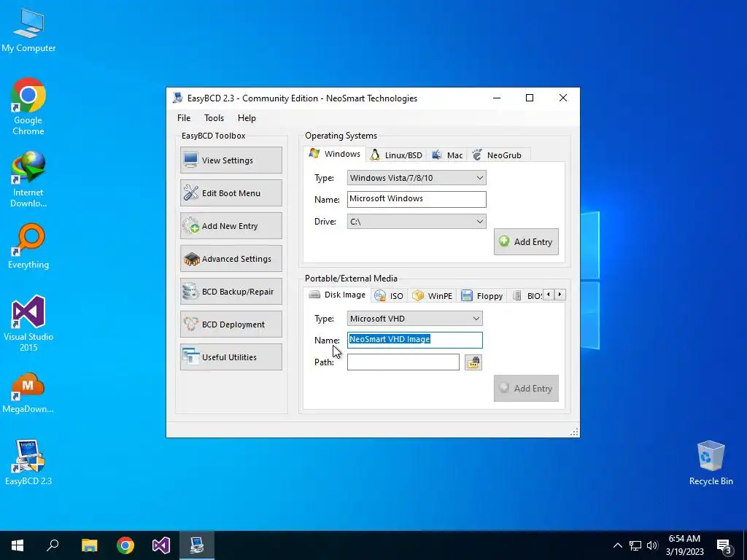Screen dimensions: 747x560
Task: Click the window resize grip corner
Action: pyautogui.click(x=575, y=432)
